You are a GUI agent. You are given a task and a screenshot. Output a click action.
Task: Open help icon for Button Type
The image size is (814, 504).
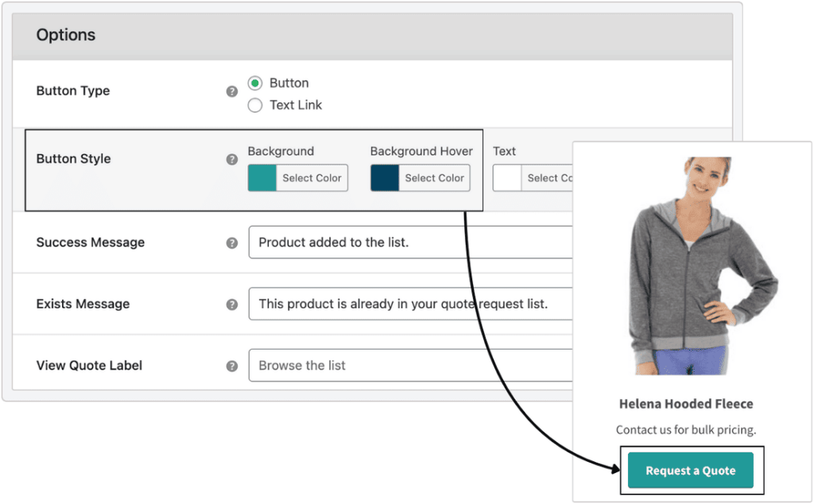232,91
